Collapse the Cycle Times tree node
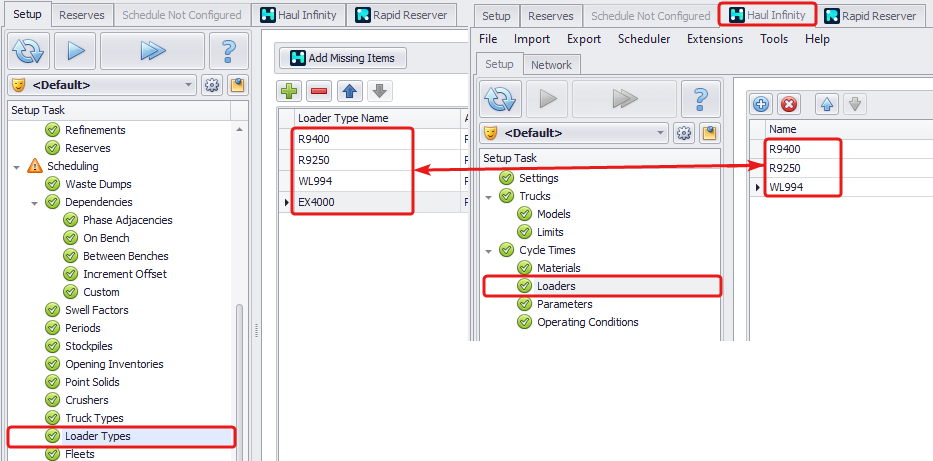This screenshot has width=933, height=461. click(x=489, y=250)
